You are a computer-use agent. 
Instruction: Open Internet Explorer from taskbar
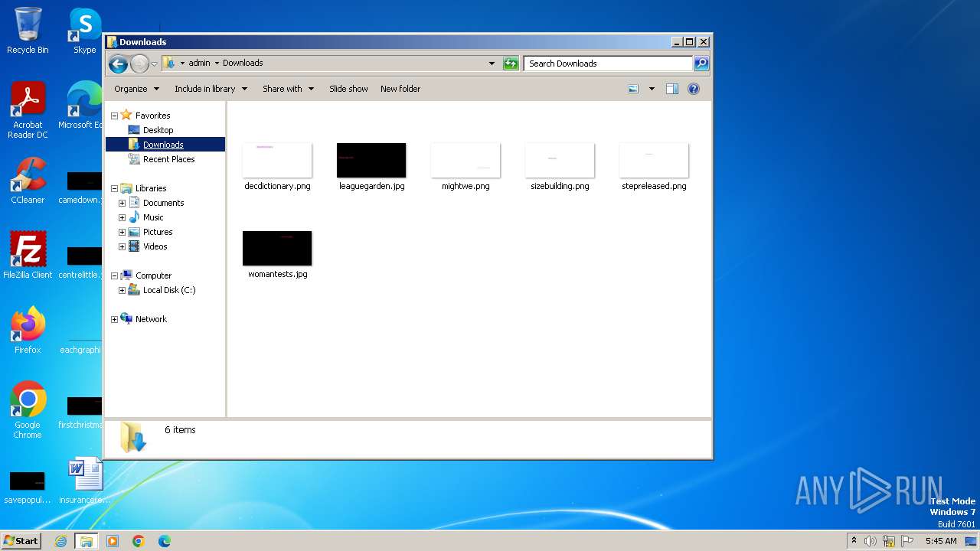click(61, 541)
